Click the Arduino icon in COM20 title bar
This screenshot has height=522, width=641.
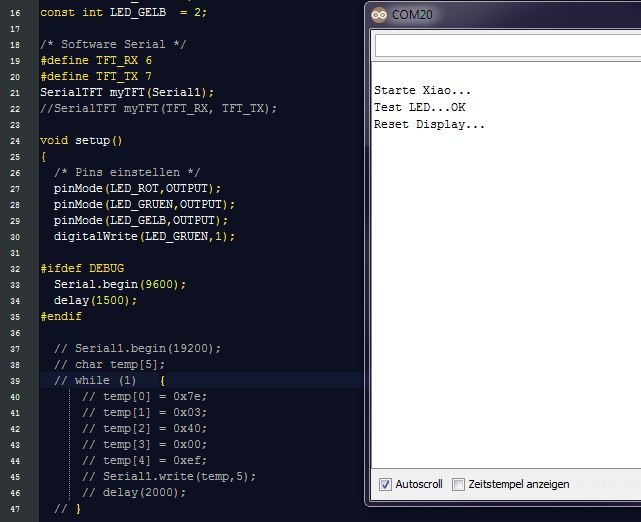coord(379,15)
